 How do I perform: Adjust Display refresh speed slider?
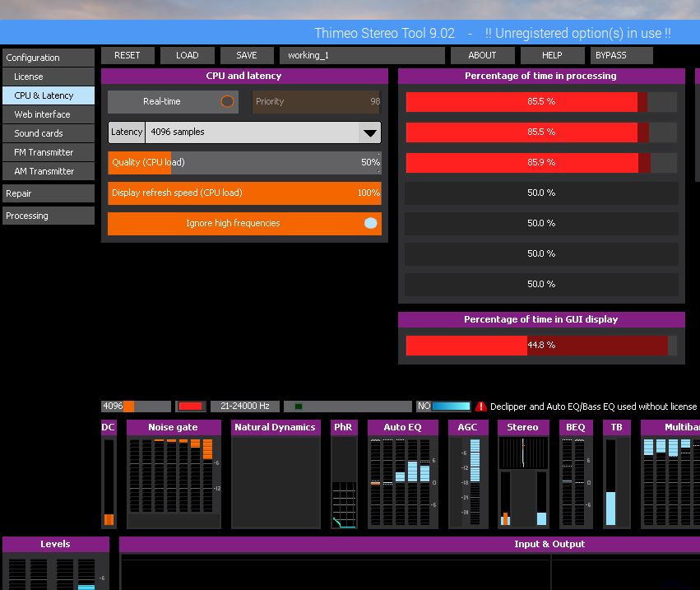click(x=244, y=193)
